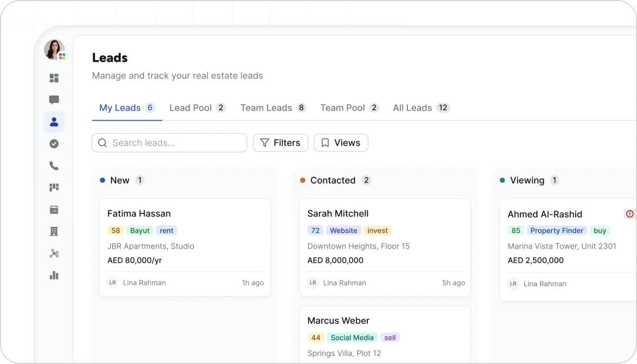Open the Views button

click(341, 142)
